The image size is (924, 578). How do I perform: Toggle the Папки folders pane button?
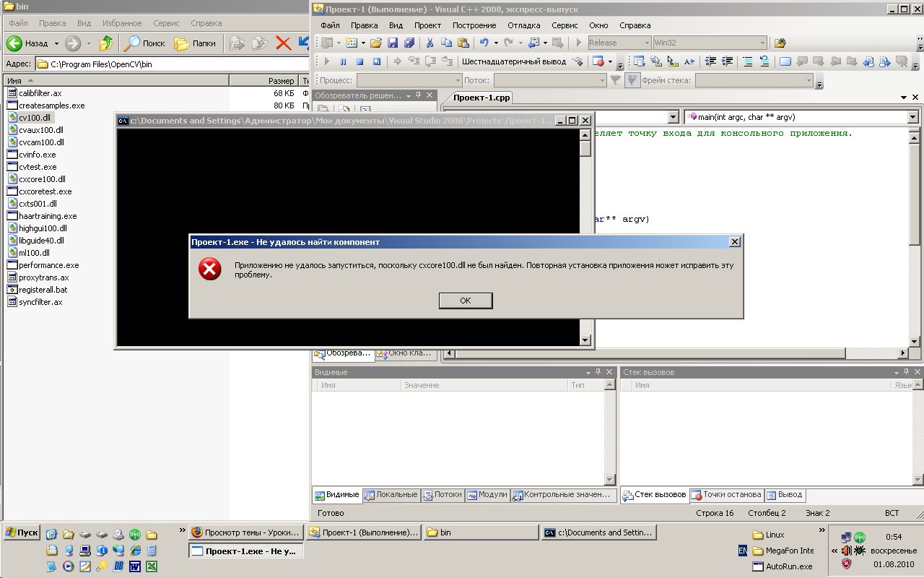click(196, 43)
